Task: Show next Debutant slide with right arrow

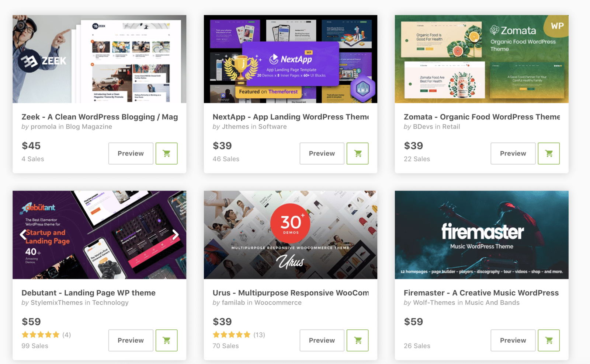Action: click(176, 234)
